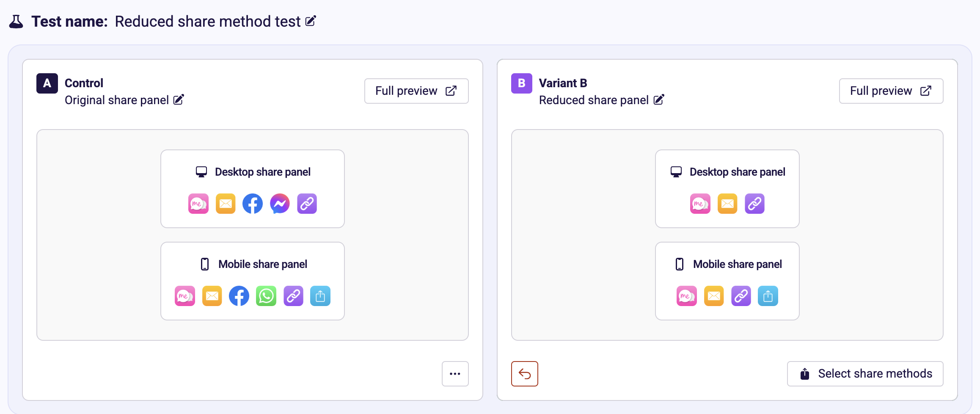Click the undo arrow button in Variant B
The height and width of the screenshot is (414, 980).
pos(525,374)
